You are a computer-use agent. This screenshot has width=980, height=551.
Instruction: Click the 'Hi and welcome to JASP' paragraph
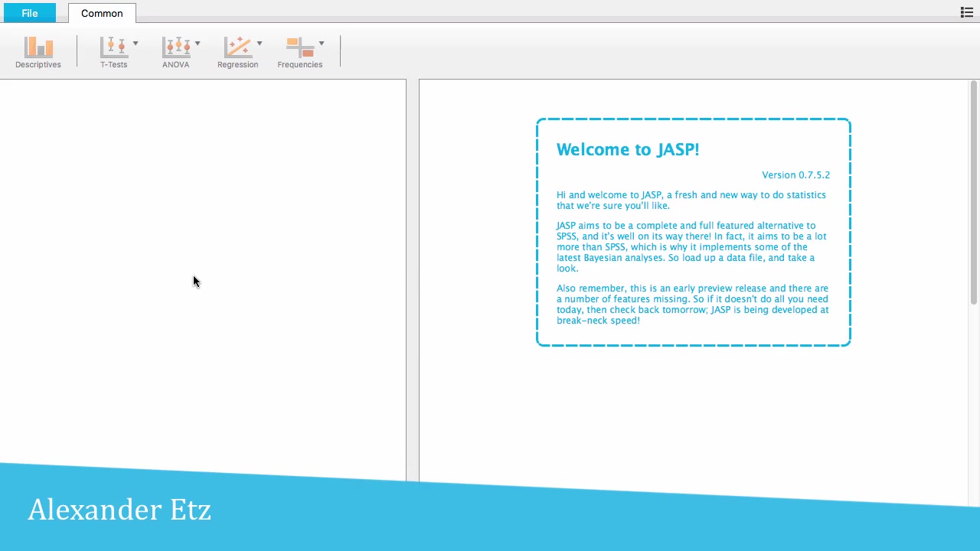[691, 200]
